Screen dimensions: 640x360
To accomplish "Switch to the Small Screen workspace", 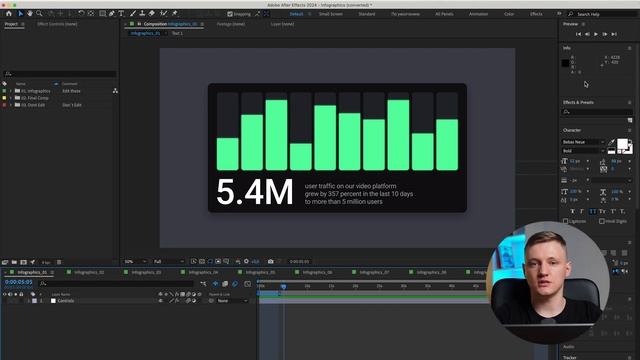I will [x=331, y=14].
